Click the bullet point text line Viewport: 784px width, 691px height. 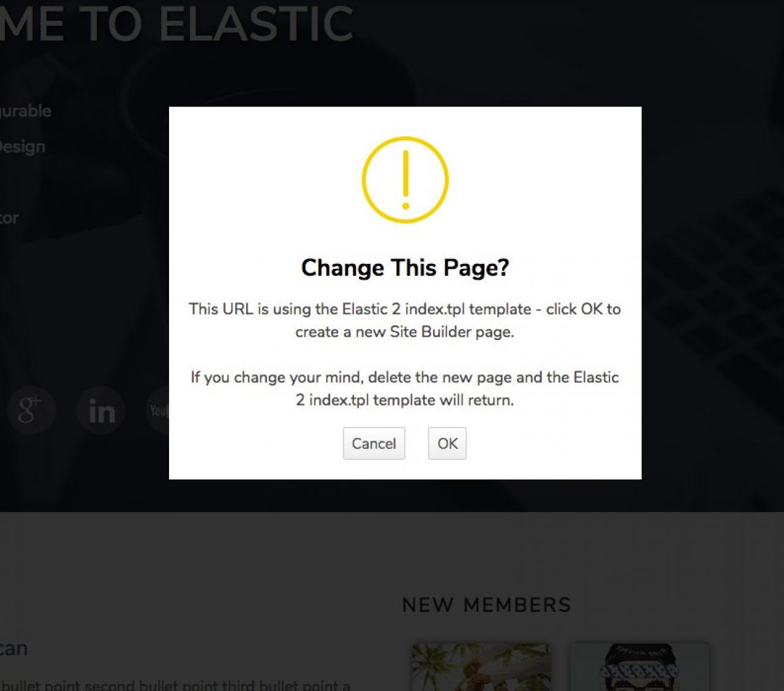(x=175, y=685)
